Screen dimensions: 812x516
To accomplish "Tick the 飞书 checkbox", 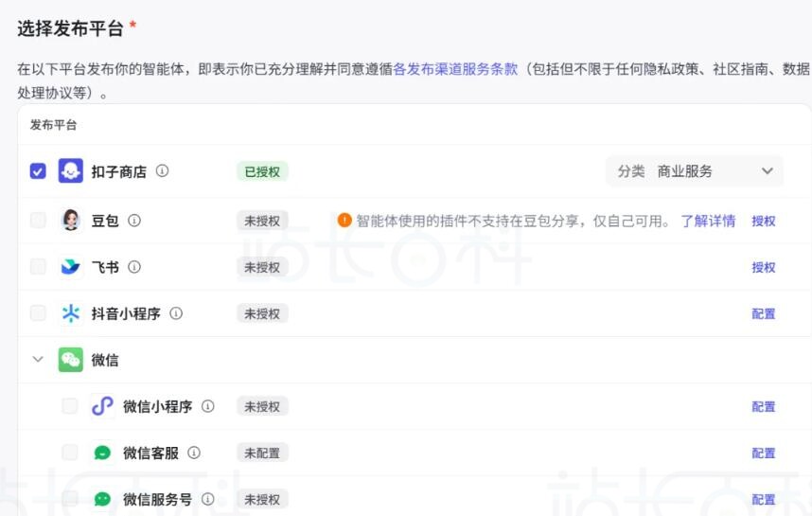I will 38,267.
